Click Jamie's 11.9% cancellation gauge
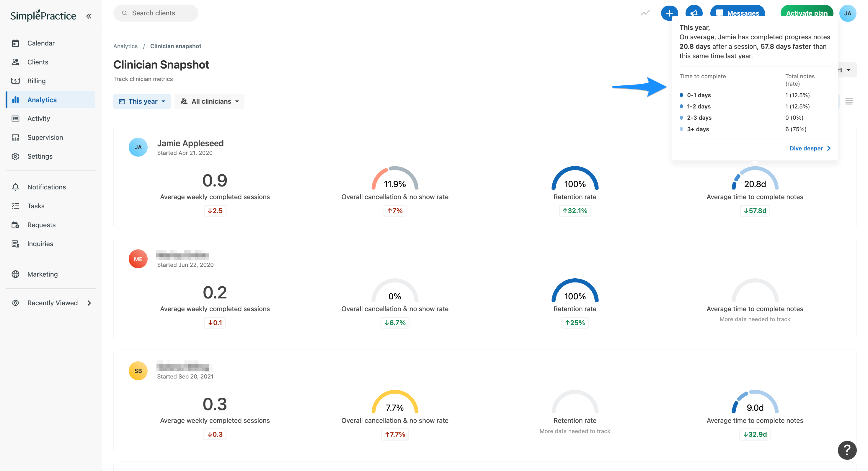Screen dimensions: 868x471 point(395,178)
